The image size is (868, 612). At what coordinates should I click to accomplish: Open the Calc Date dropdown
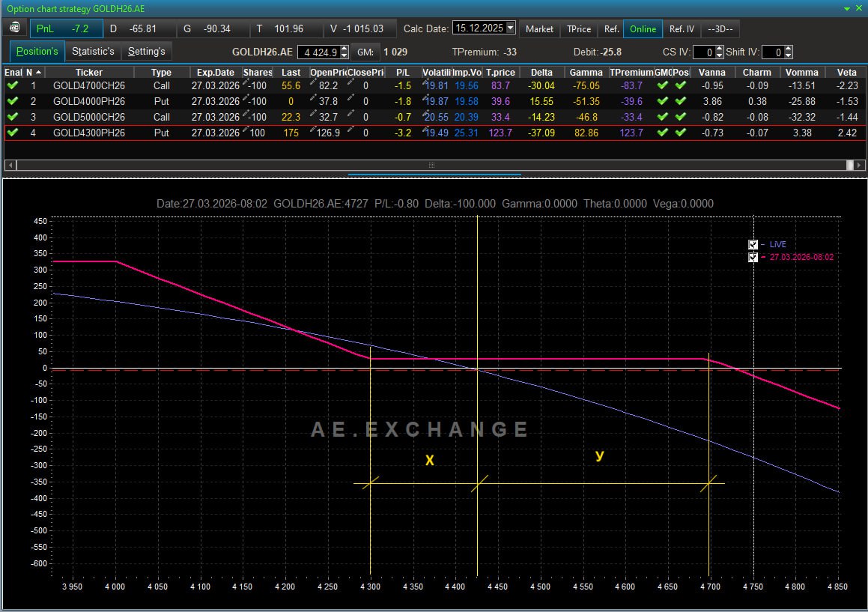511,28
